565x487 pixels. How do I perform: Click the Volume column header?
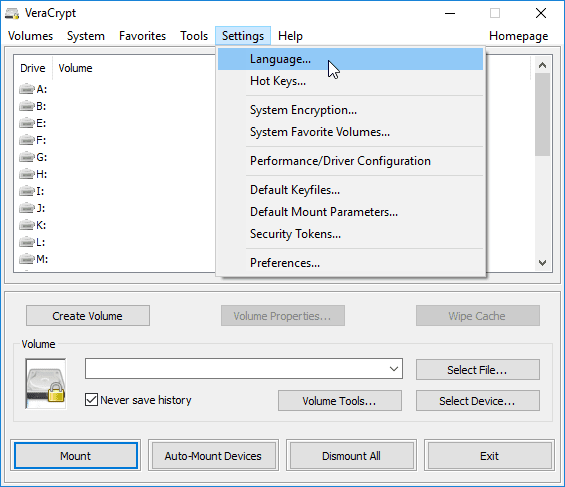click(x=75, y=68)
